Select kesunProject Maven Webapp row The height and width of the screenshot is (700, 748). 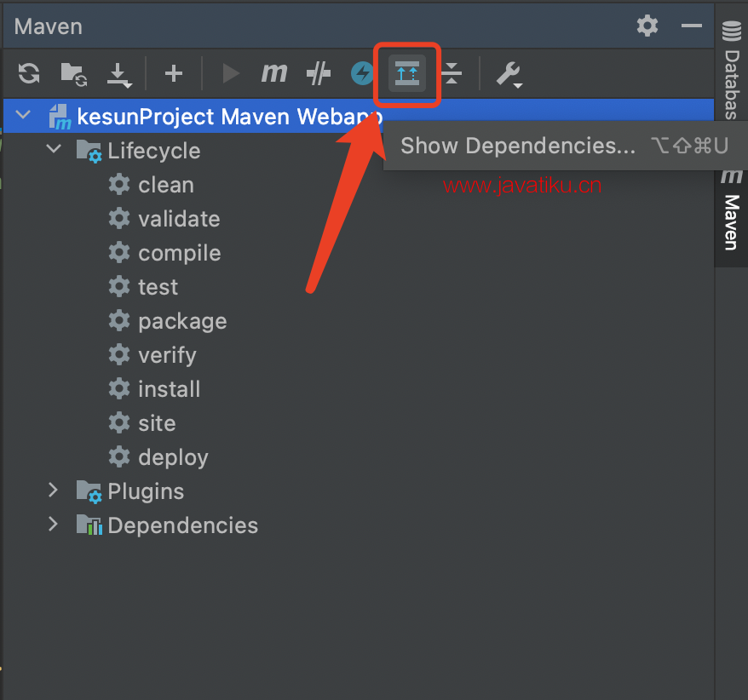coord(359,117)
